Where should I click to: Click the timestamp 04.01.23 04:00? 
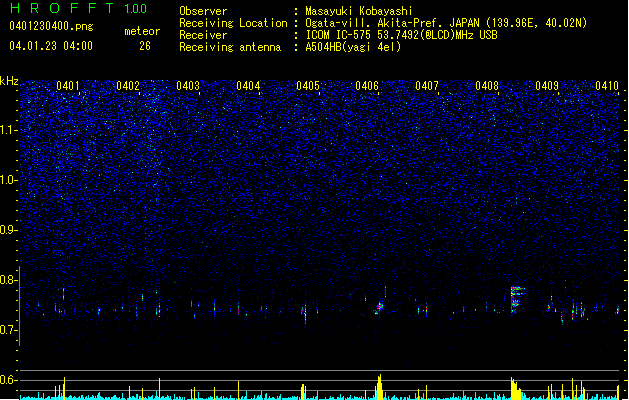(51, 46)
